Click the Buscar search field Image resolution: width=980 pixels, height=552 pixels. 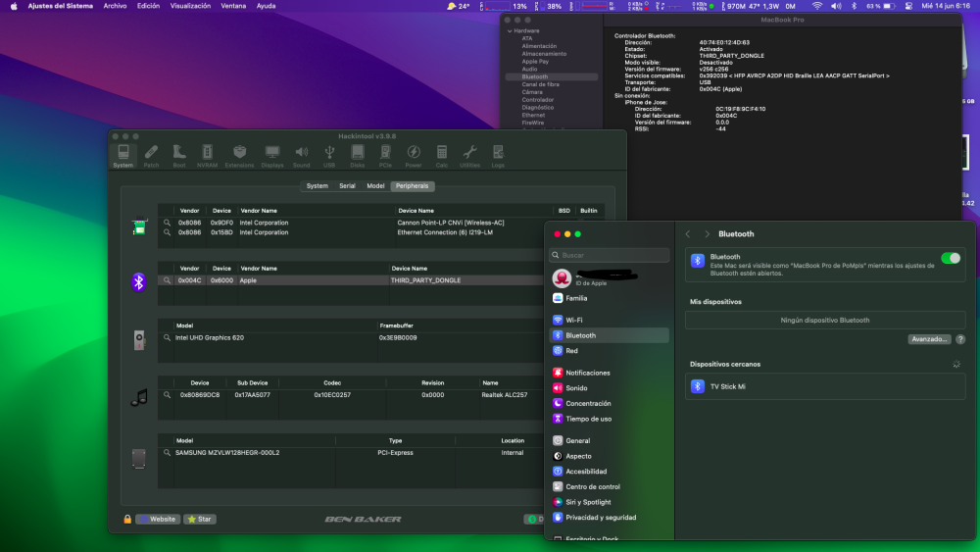coord(610,255)
